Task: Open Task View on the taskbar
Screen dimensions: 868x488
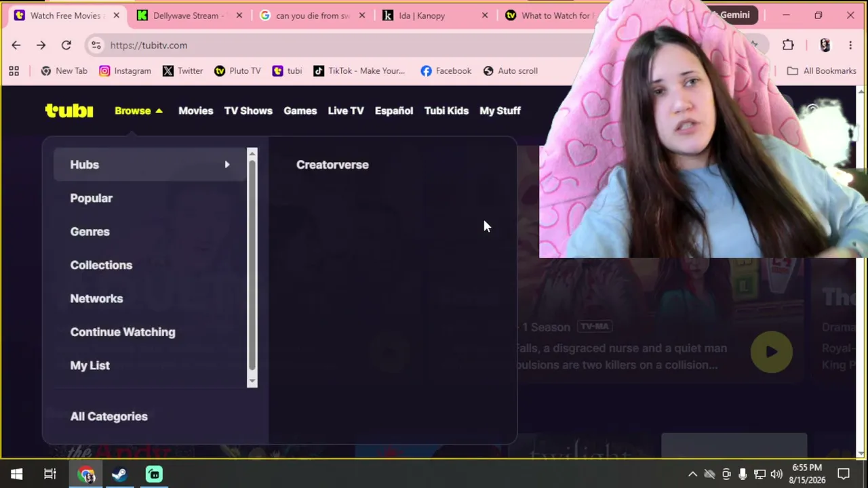Action: click(x=50, y=474)
